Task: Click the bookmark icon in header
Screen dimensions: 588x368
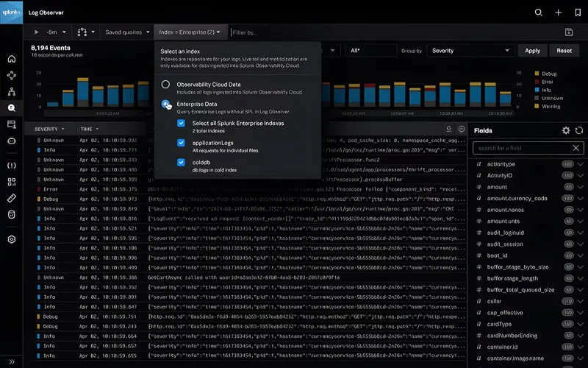Action: point(578,13)
